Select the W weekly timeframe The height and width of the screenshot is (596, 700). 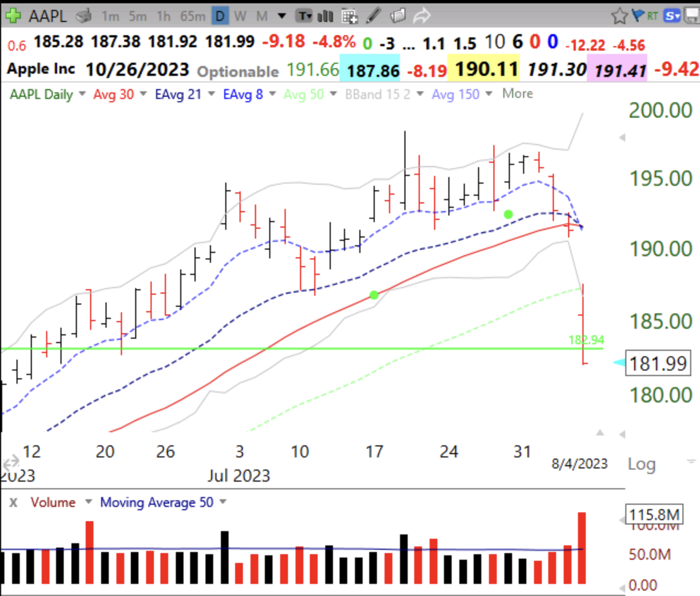(x=240, y=16)
